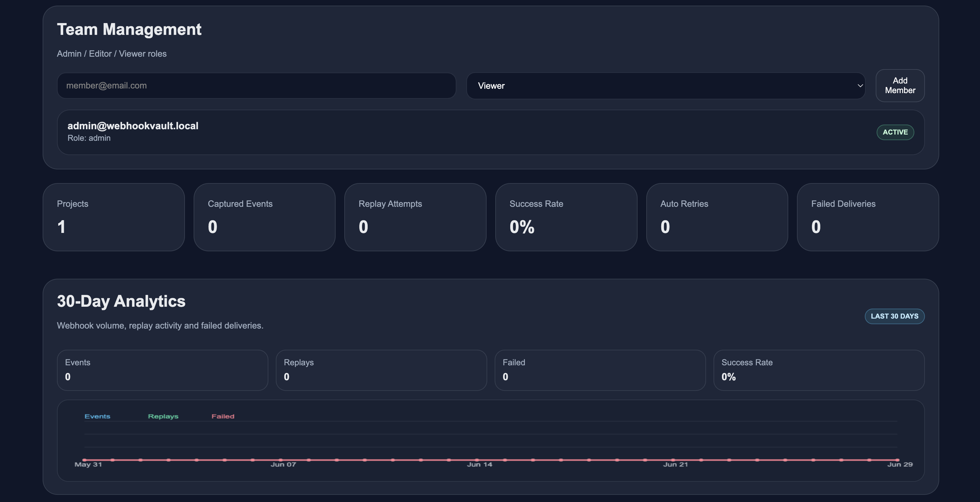This screenshot has height=502, width=980.
Task: Click the 30-Day Analytics heading
Action: (121, 301)
